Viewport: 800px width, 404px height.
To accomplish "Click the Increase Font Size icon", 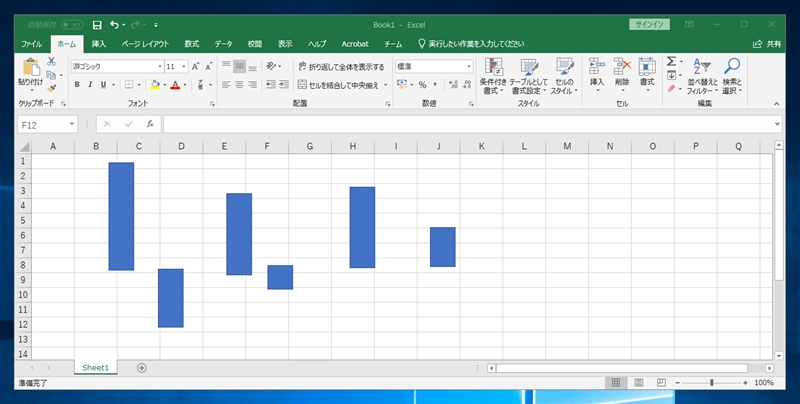I will [x=195, y=66].
